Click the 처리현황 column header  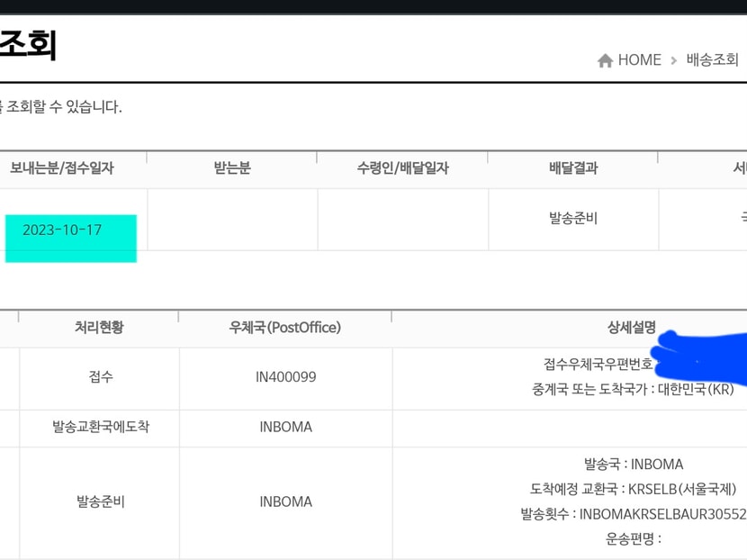click(x=99, y=328)
